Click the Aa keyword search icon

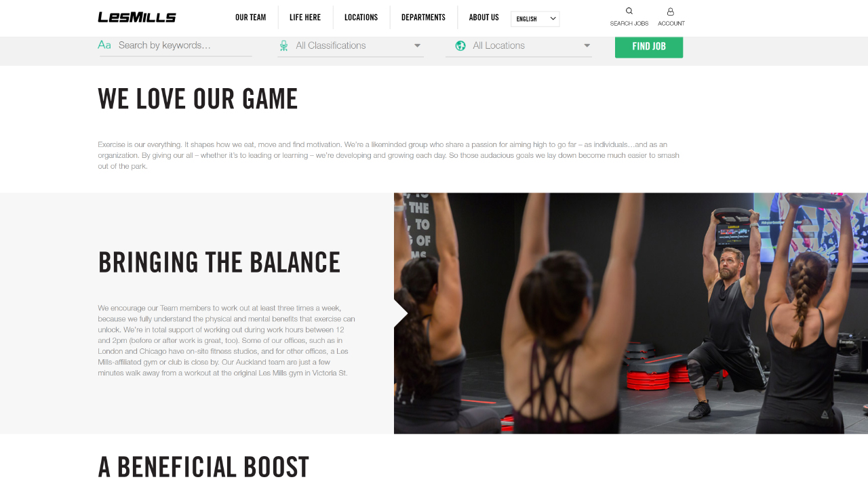pos(104,45)
